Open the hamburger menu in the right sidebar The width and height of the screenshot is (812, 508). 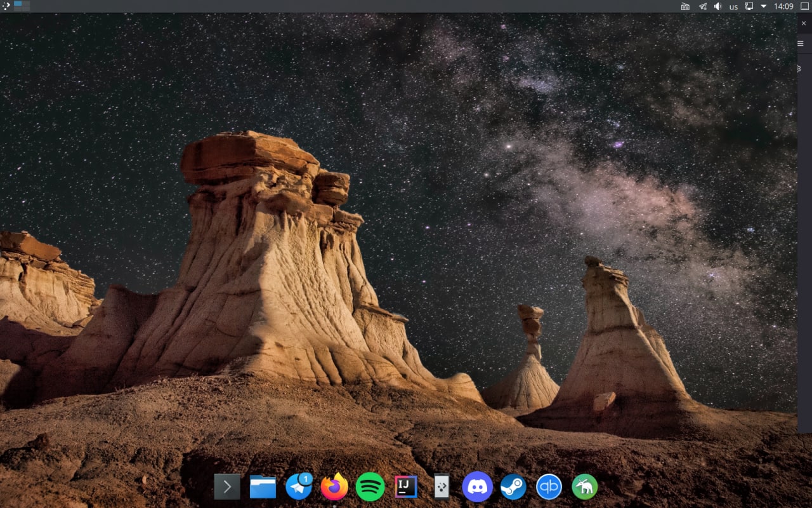(801, 44)
